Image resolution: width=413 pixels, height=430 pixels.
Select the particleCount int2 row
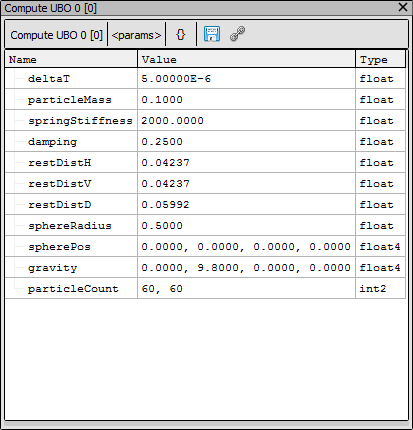pos(205,289)
